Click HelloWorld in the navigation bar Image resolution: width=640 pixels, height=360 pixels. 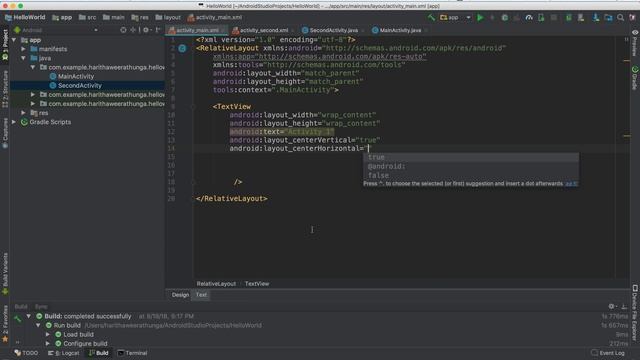(x=25, y=18)
